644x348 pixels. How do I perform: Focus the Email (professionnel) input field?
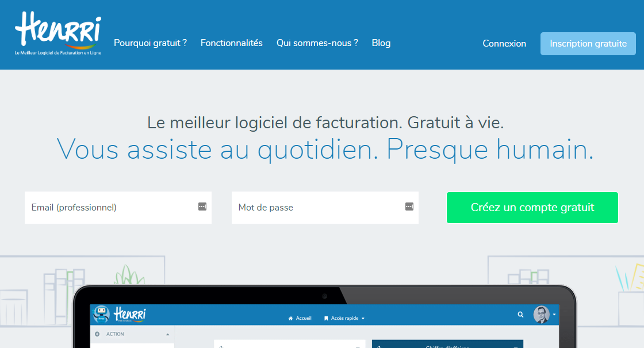(118, 208)
